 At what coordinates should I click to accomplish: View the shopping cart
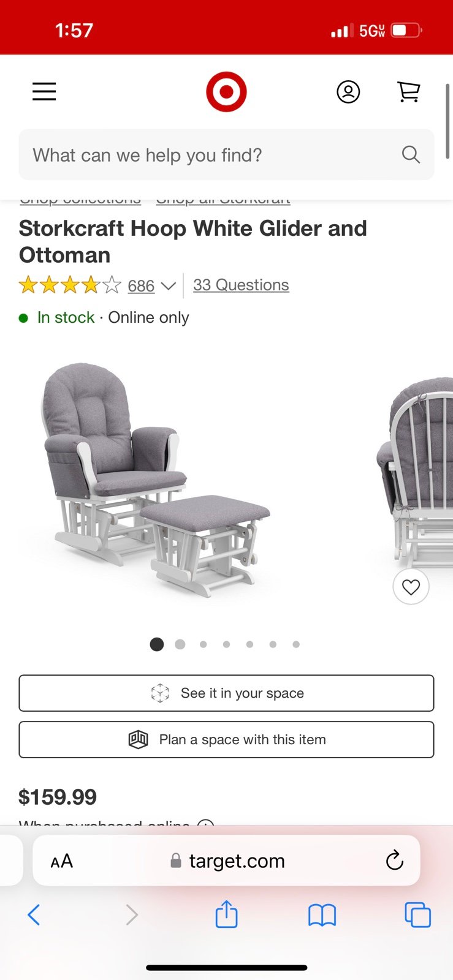coord(408,92)
